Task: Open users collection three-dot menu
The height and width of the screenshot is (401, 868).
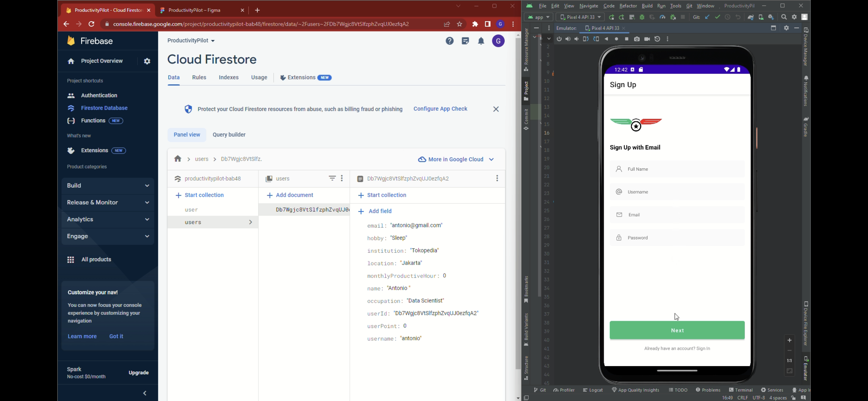Action: pos(342,178)
